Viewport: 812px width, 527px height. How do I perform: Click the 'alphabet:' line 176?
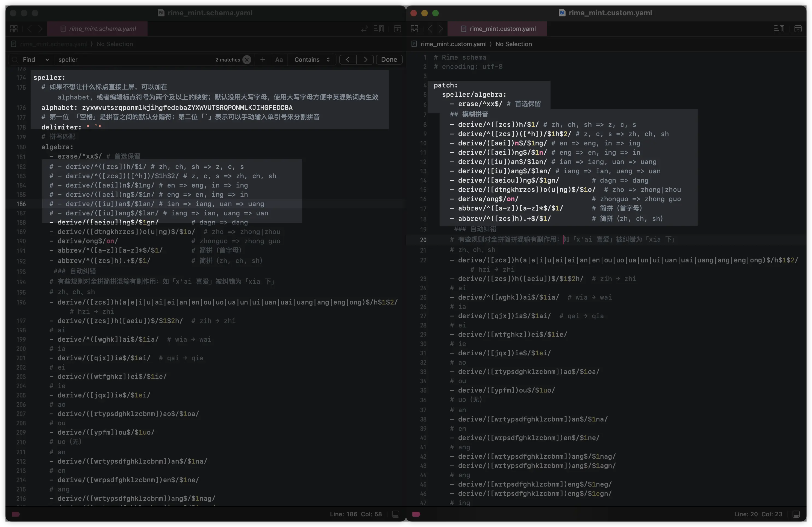point(167,107)
